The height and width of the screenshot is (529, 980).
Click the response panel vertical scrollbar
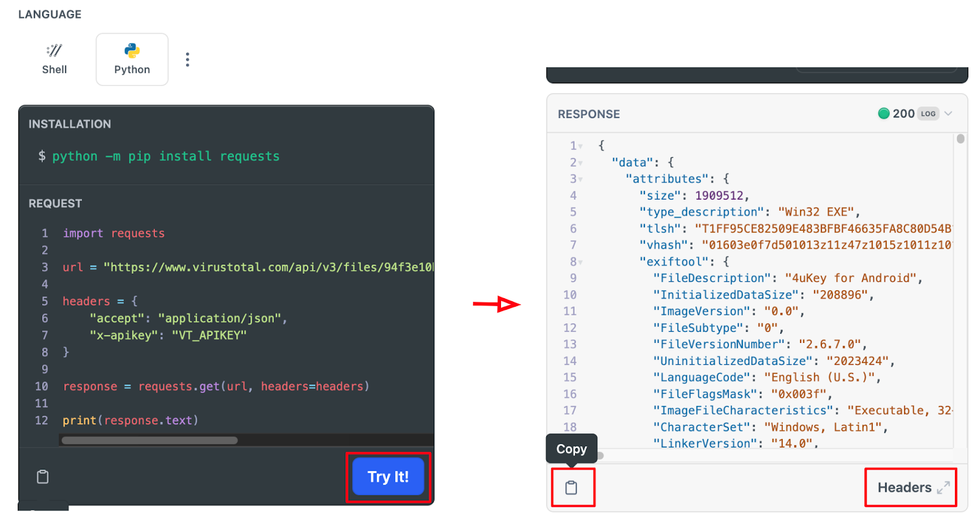960,139
